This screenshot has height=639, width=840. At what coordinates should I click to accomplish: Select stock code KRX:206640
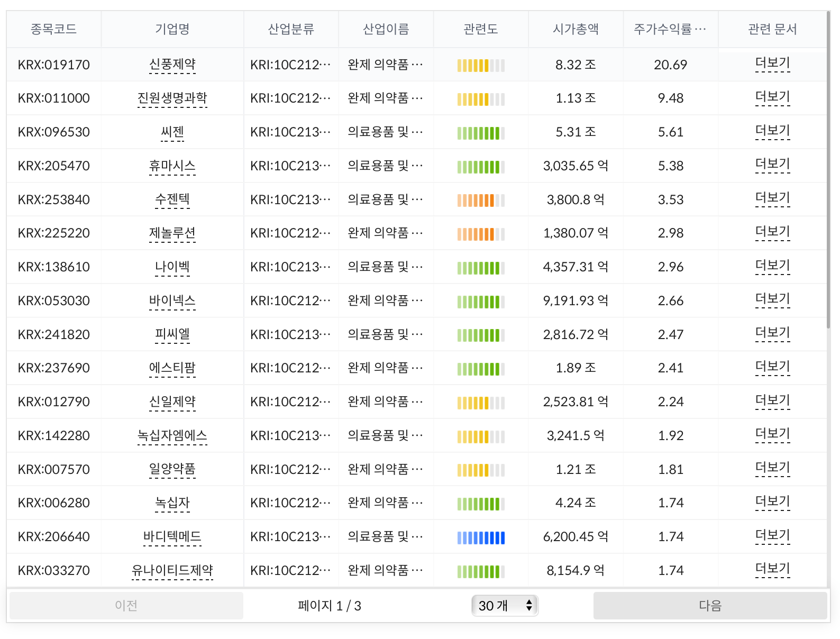53,537
